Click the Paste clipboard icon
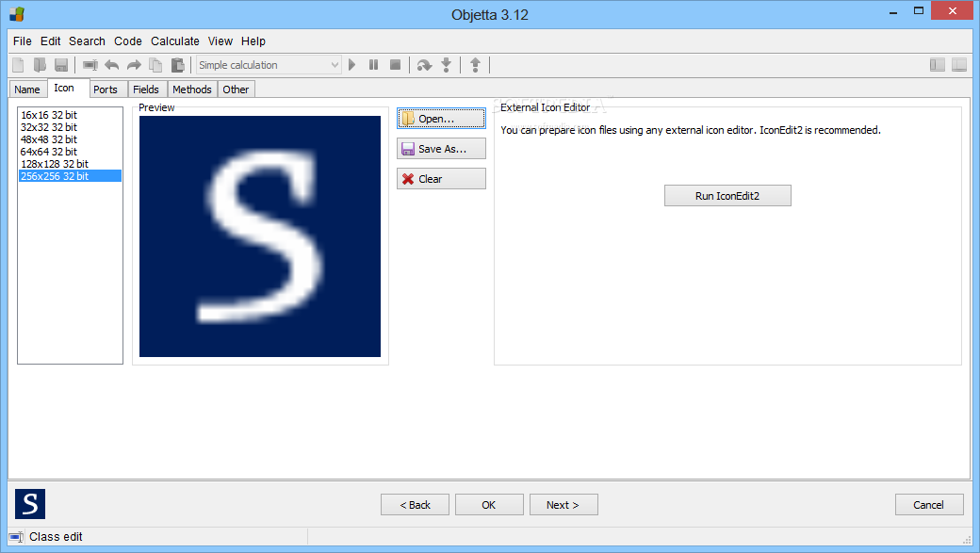980x553 pixels. [x=178, y=65]
